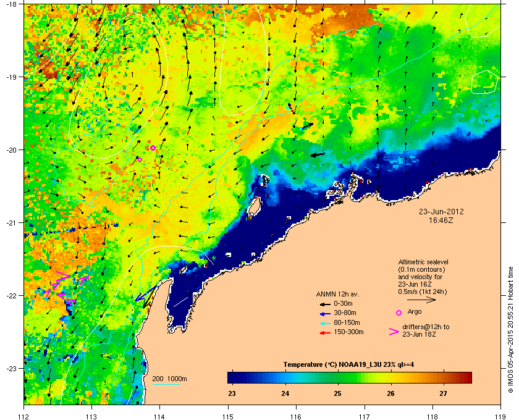Click latitude axis label -20
Image resolution: width=519 pixels, height=420 pixels.
[11, 150]
